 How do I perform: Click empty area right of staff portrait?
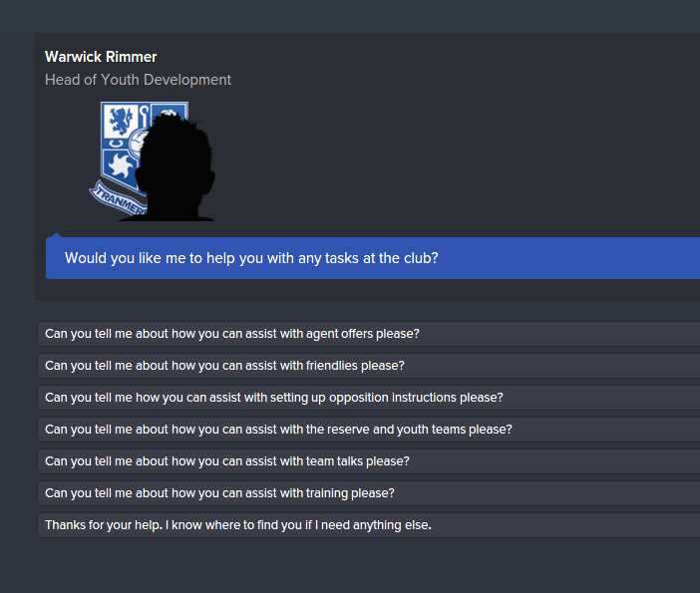coord(449,159)
